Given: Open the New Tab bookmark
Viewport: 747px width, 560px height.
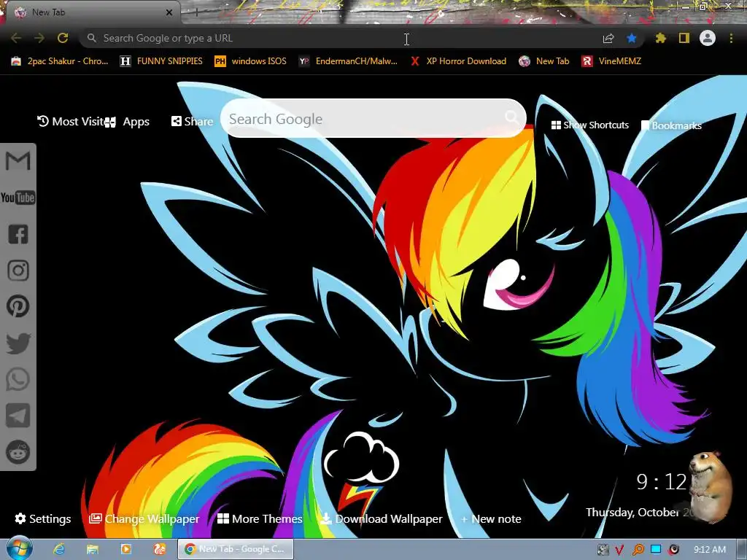Looking at the screenshot, I should click(544, 61).
